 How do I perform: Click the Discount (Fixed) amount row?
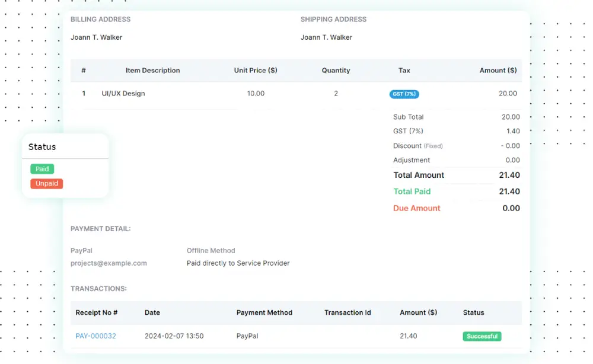click(417, 146)
